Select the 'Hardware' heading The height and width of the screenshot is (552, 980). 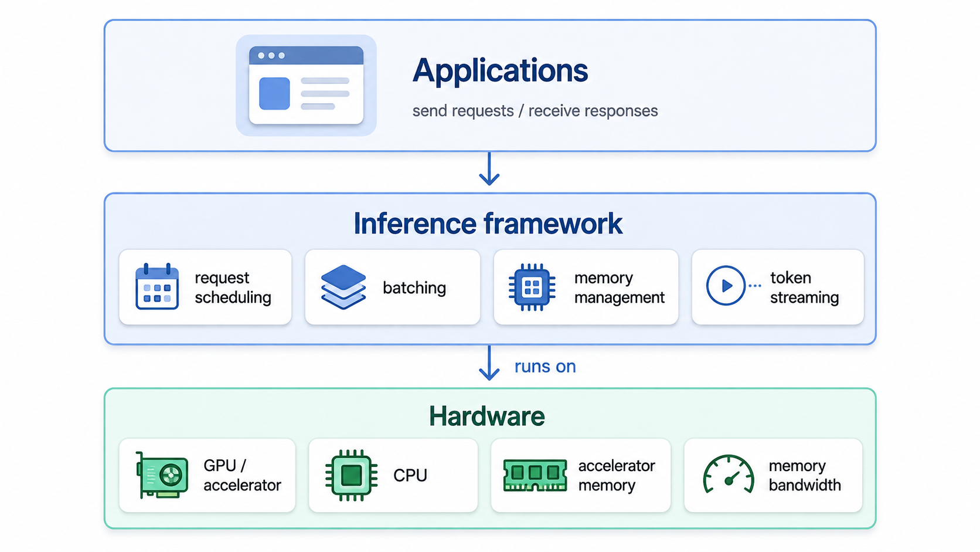pos(487,416)
